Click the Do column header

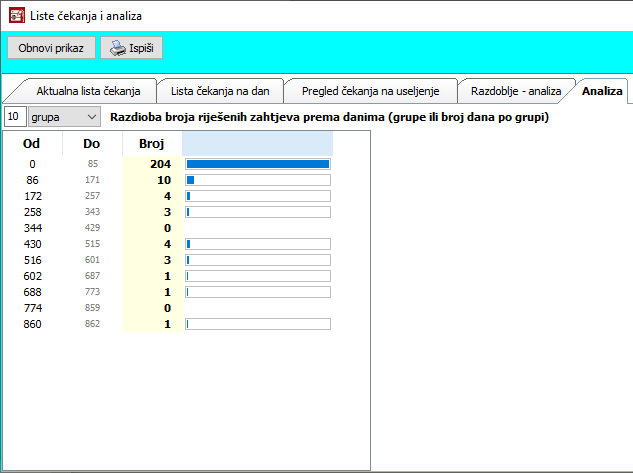[x=92, y=144]
